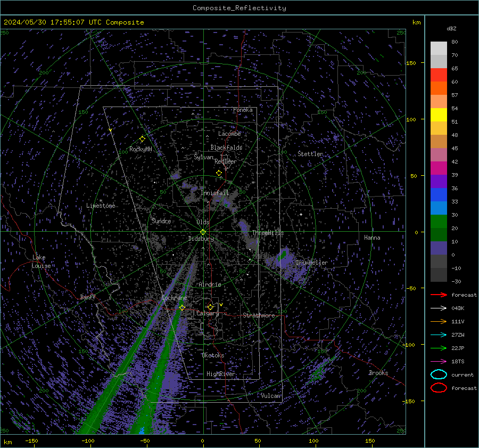Click the green storm cell west of Drumheller
The width and height of the screenshot is (479, 448).
point(283,255)
